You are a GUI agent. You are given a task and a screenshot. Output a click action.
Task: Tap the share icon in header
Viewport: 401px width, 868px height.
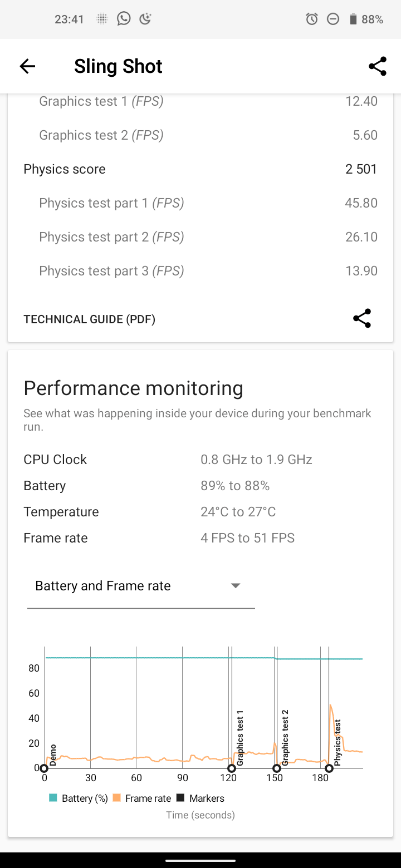click(x=377, y=67)
